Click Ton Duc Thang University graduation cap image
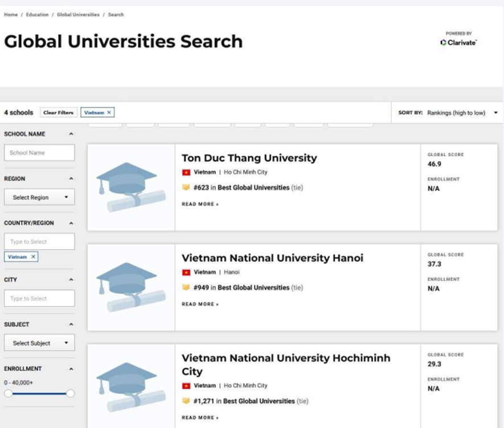This screenshot has width=504, height=428. pyautogui.click(x=131, y=187)
